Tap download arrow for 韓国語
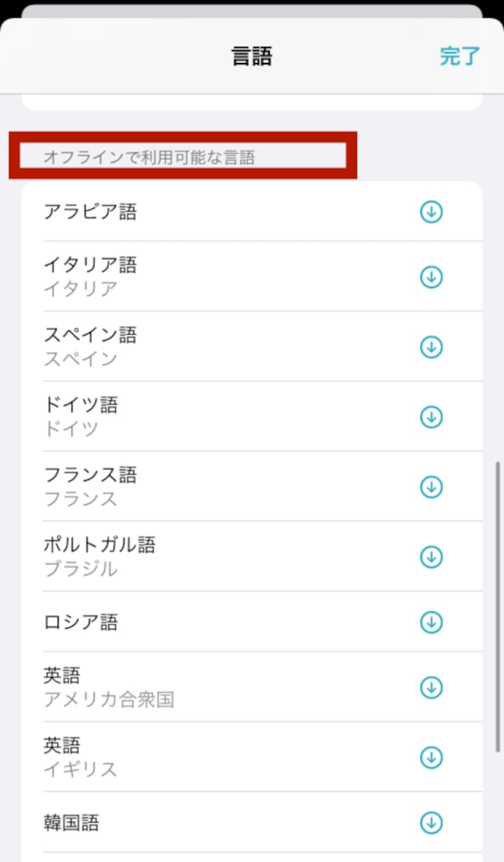The height and width of the screenshot is (862, 504). tap(432, 822)
